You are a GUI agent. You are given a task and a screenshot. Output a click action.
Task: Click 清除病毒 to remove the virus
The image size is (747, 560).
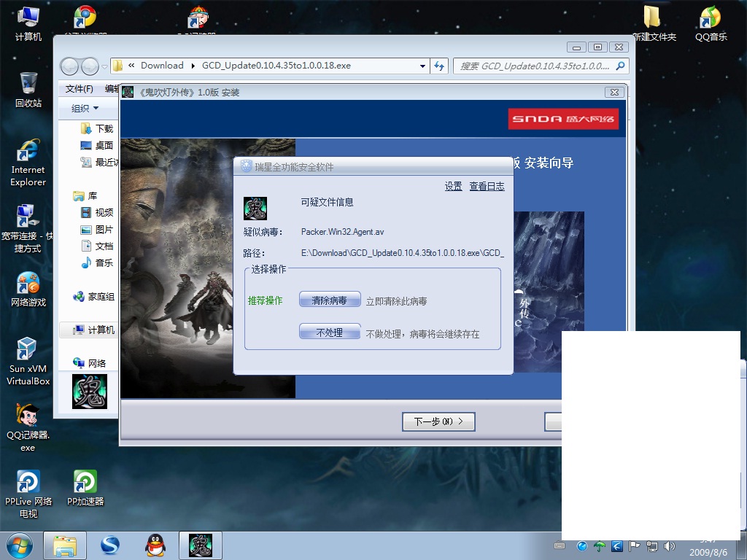click(x=330, y=300)
